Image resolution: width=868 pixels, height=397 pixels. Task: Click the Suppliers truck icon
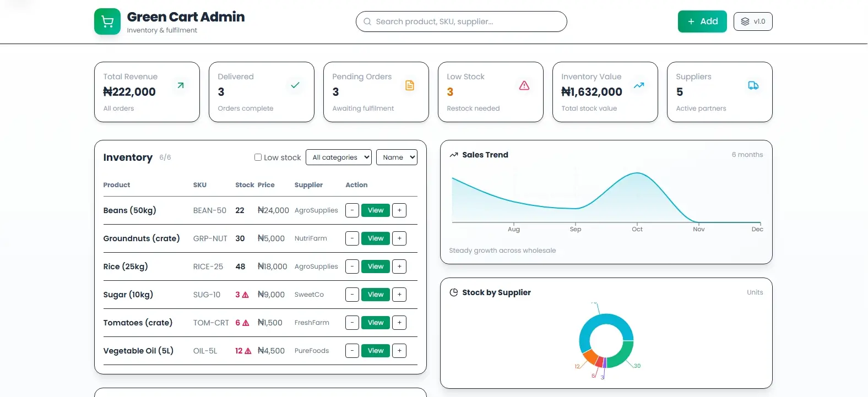pos(753,85)
